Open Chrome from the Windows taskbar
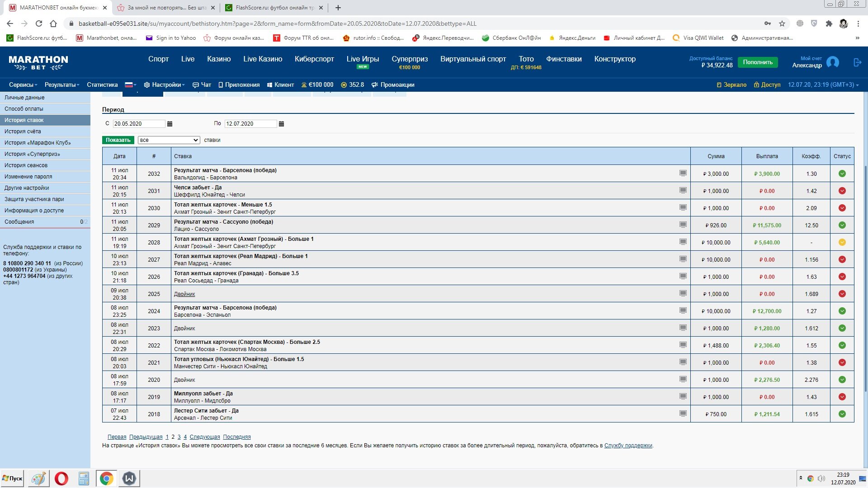 pos(107,478)
